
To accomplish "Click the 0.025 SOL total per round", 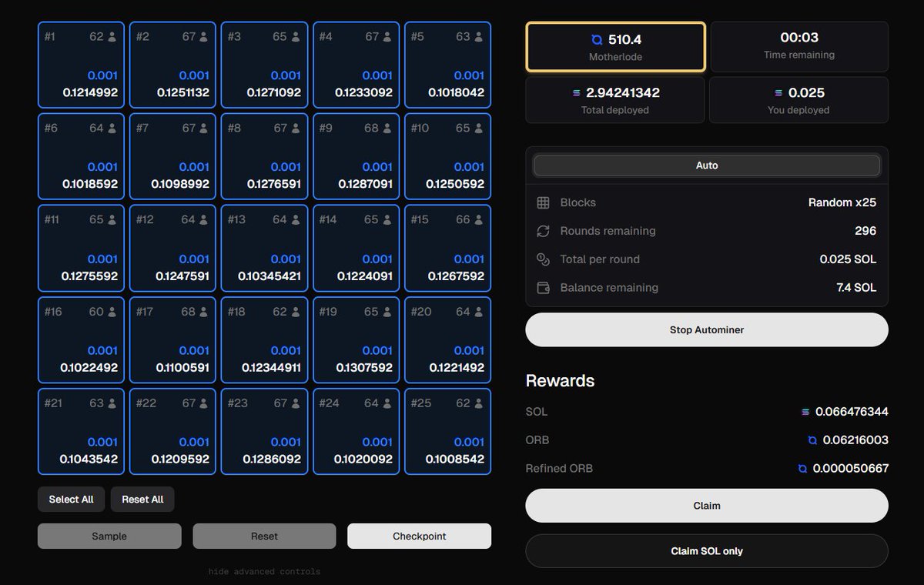I will click(848, 259).
